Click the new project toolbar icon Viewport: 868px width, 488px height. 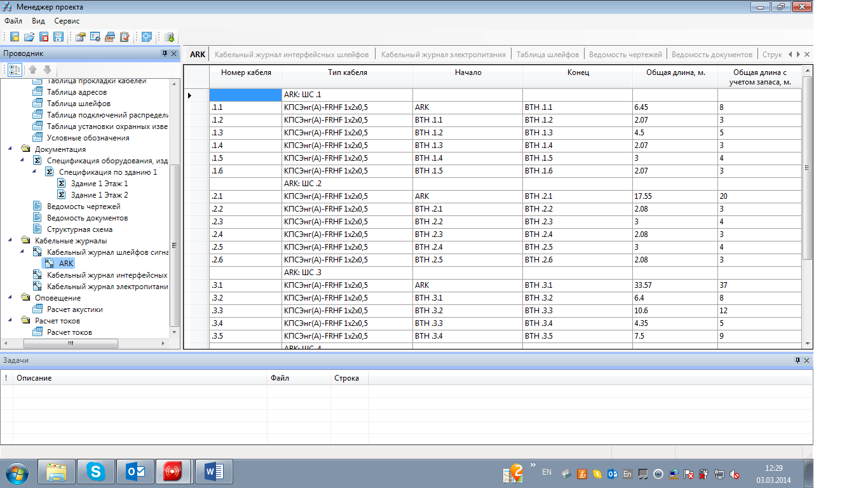tap(15, 37)
